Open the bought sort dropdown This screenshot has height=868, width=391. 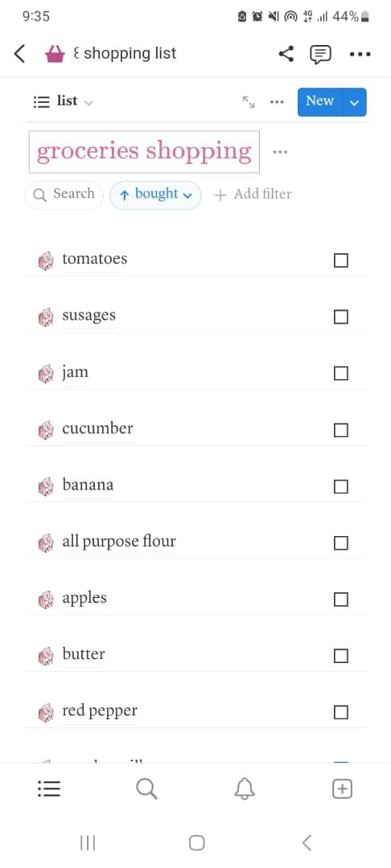coord(155,194)
